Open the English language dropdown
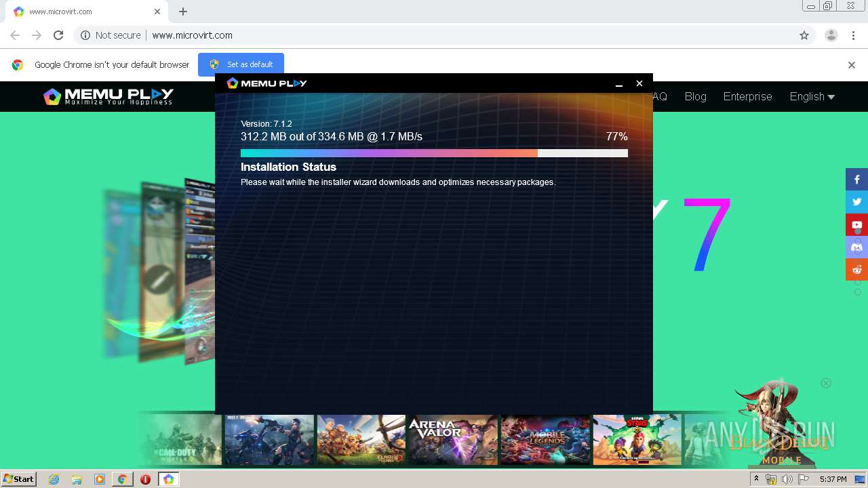868x488 pixels. pos(812,96)
